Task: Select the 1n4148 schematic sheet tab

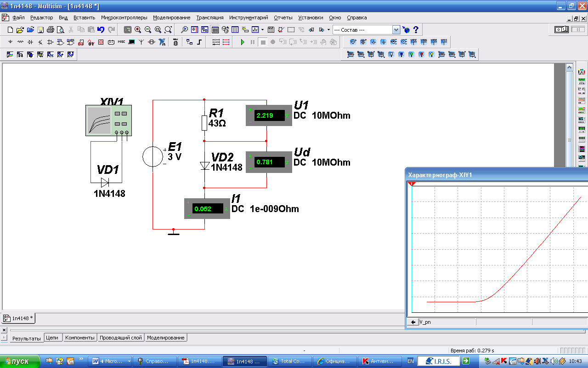Action: (18, 318)
